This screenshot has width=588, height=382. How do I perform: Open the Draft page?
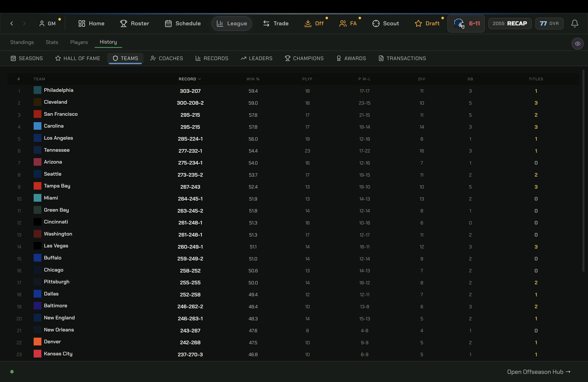click(427, 24)
